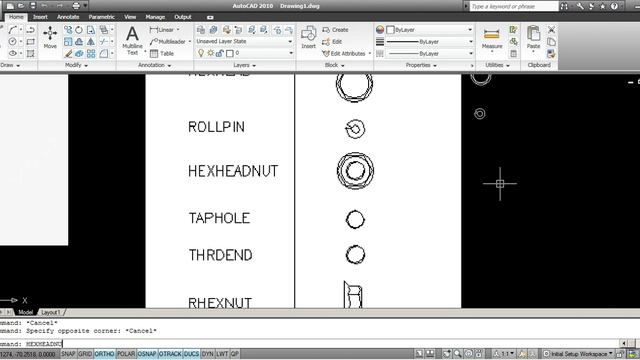Open the Output ribbon tab
Screen dimensions: 640x360
[182, 17]
